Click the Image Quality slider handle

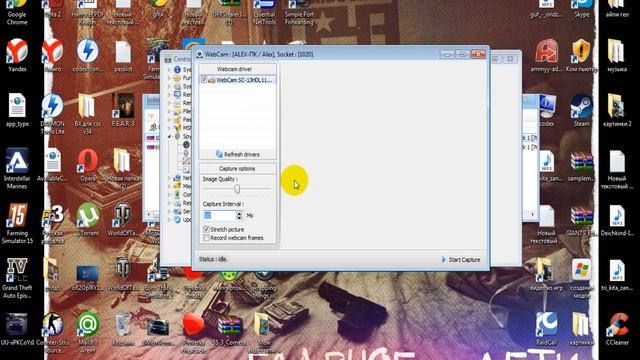pyautogui.click(x=237, y=189)
